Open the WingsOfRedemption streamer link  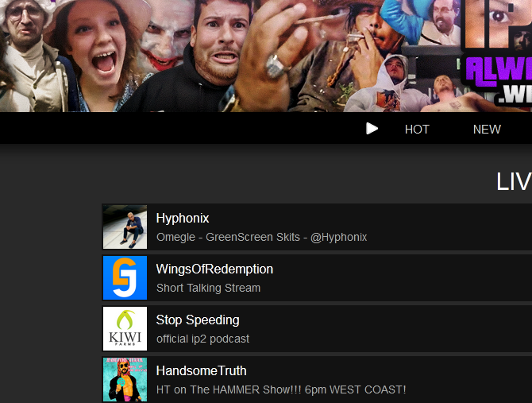214,269
